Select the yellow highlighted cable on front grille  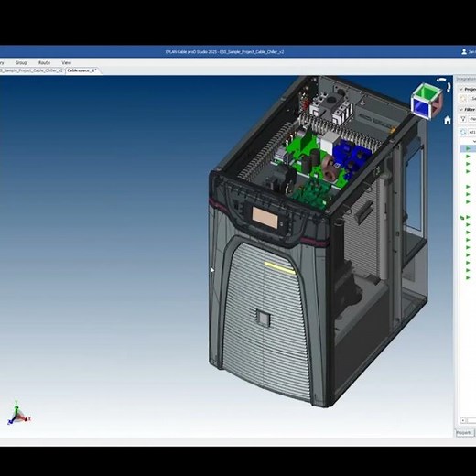point(280,267)
